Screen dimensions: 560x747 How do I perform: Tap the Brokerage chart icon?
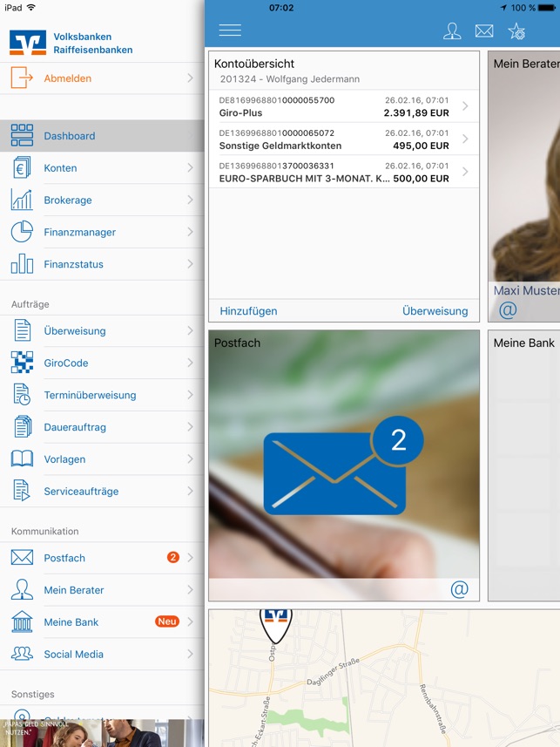pyautogui.click(x=22, y=200)
